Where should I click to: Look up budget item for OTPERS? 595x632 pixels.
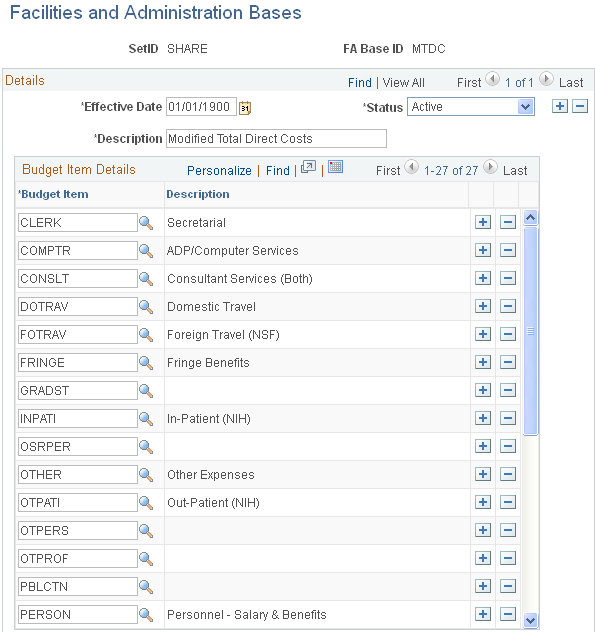pyautogui.click(x=146, y=531)
